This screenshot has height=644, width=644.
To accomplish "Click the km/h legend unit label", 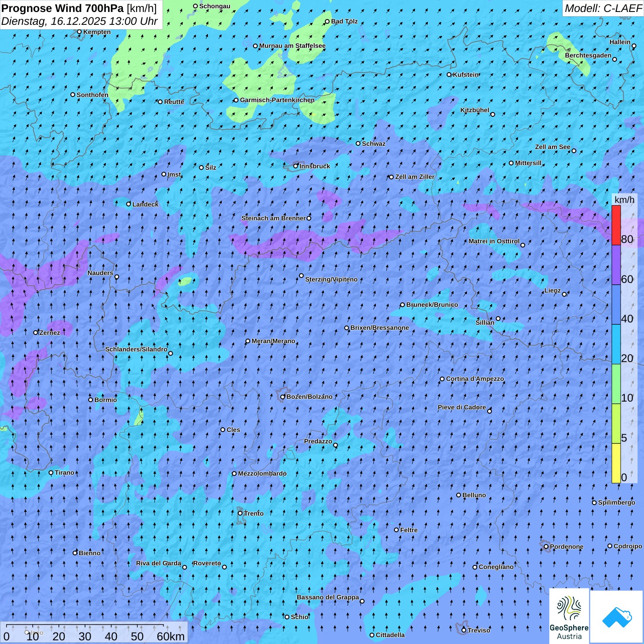I will 624,200.
